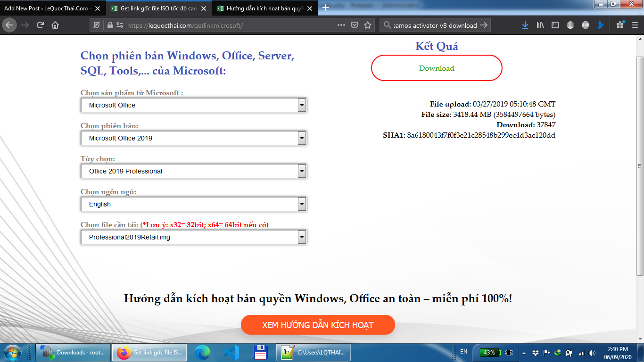Open Library bookmarks and history
This screenshot has height=362, width=644.
click(x=540, y=25)
